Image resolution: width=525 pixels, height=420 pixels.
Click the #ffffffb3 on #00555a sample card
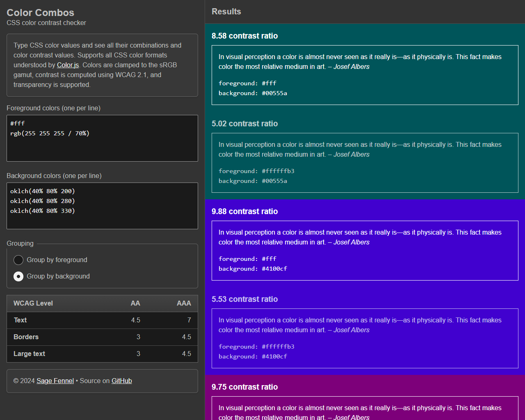point(365,163)
